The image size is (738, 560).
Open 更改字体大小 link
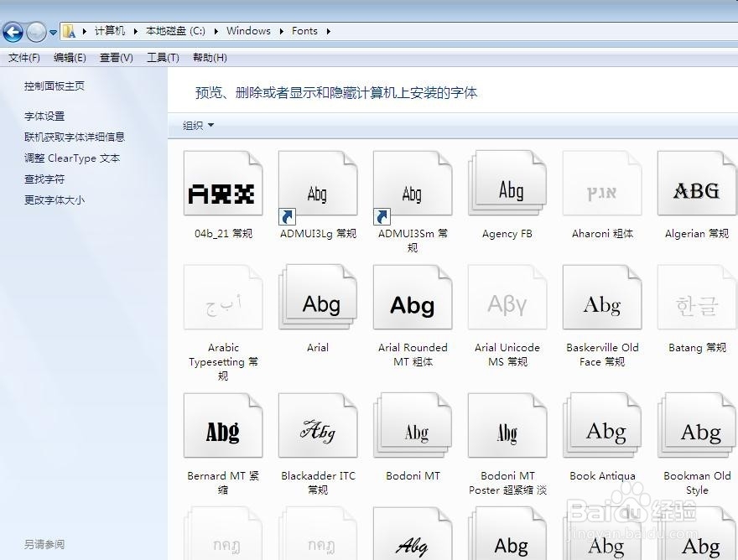(55, 200)
